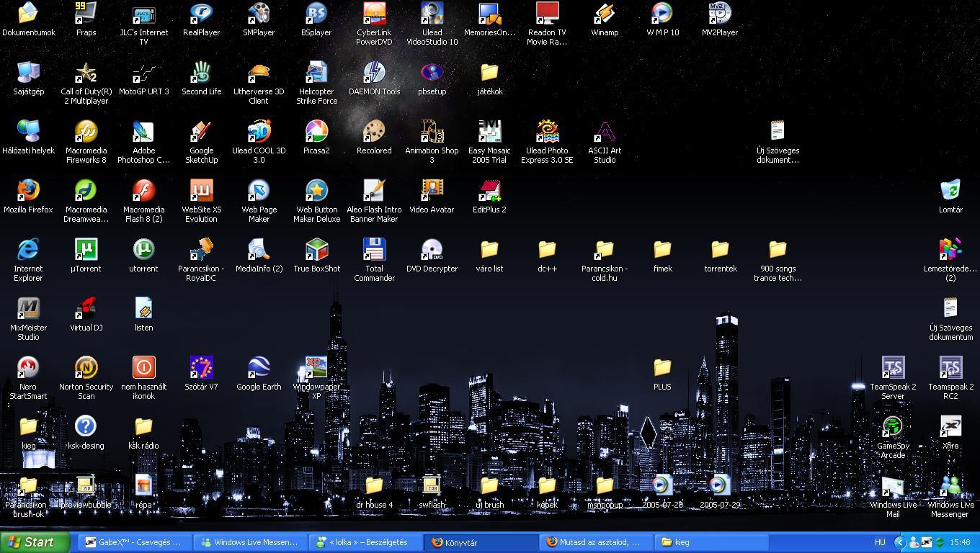Open the Dokumentumok folder icon
Screen dimensions: 980x553
click(x=28, y=19)
